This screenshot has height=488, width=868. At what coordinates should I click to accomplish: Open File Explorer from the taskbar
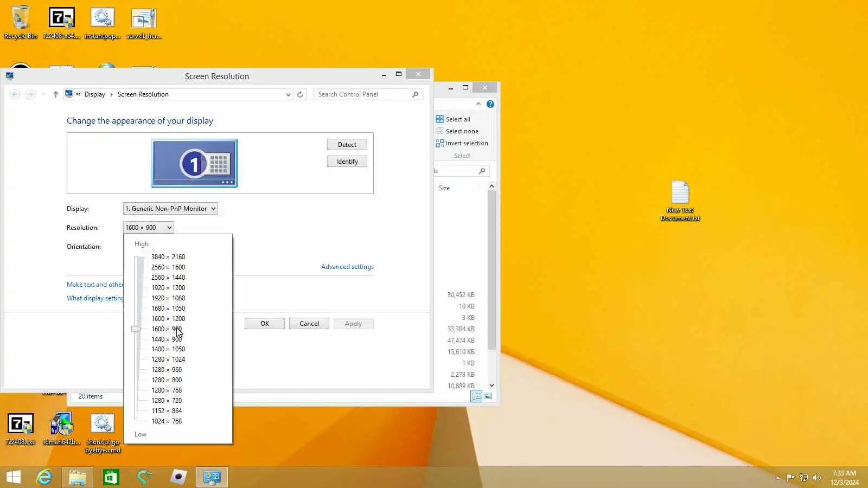click(x=78, y=477)
